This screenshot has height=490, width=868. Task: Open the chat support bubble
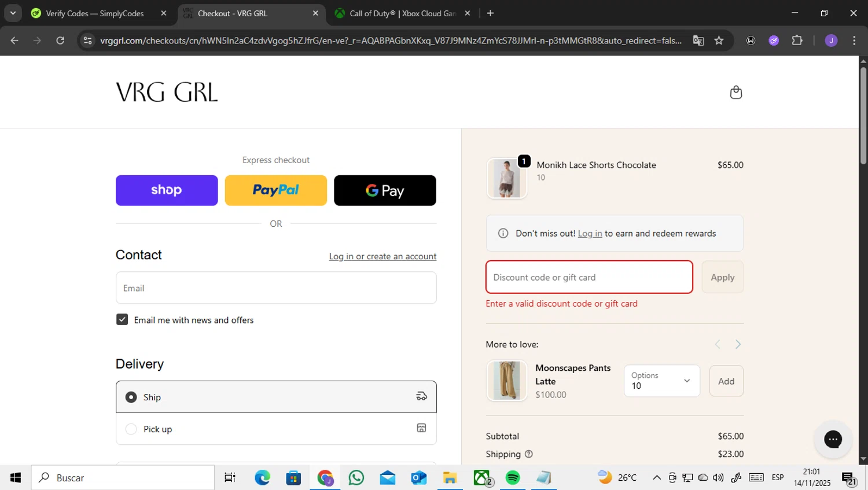833,439
